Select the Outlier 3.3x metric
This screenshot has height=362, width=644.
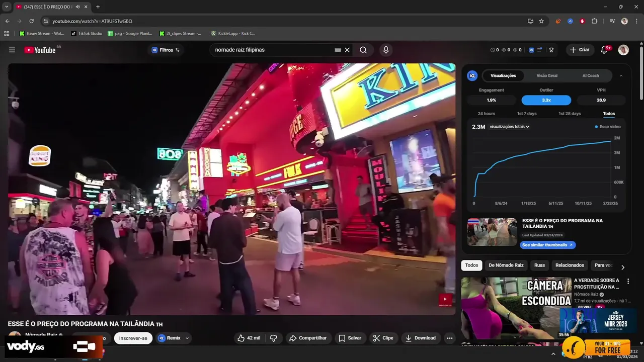(x=546, y=100)
